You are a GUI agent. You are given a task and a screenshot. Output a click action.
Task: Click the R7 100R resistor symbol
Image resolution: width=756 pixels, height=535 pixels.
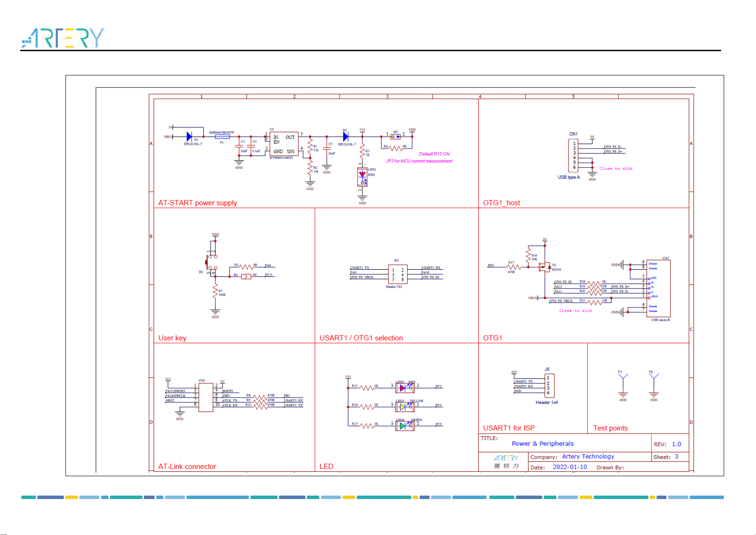coord(215,292)
